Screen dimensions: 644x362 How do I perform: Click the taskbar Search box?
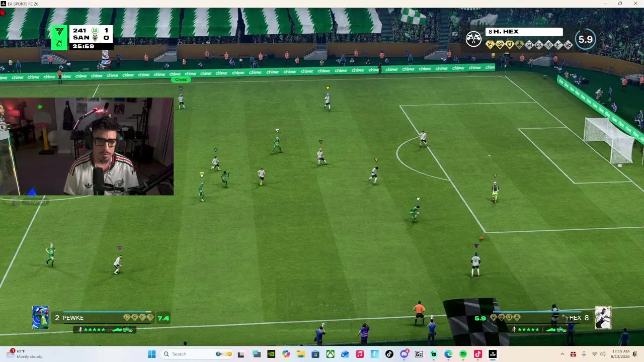point(197,354)
